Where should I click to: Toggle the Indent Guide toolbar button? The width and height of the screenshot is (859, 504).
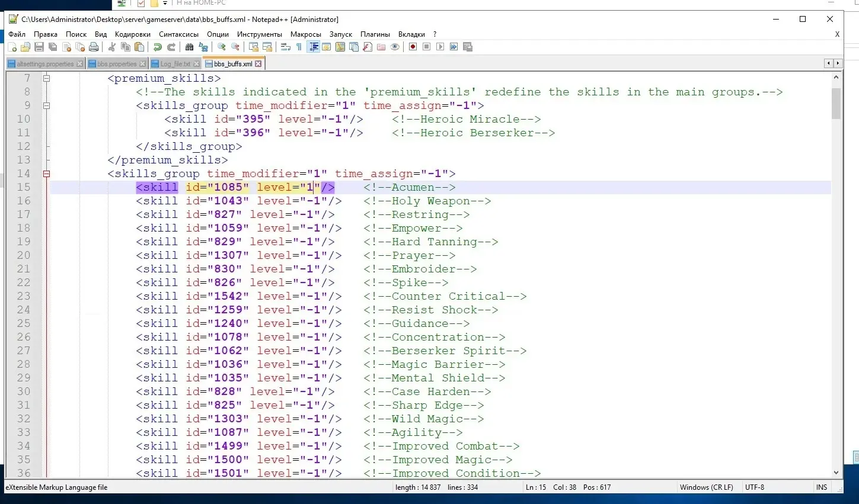coord(314,47)
